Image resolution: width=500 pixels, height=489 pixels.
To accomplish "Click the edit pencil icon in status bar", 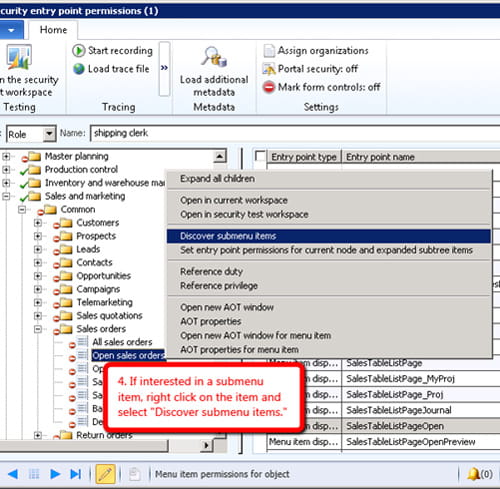I will click(105, 474).
